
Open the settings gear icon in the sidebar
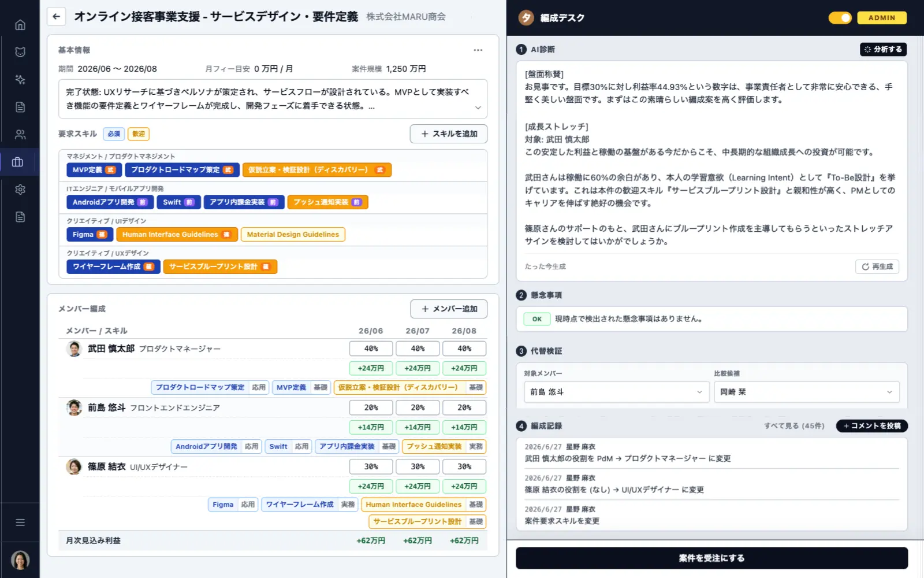tap(20, 190)
